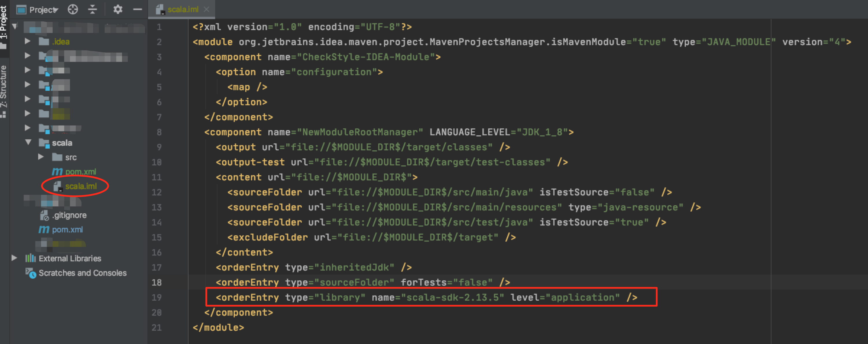Click the .gitignore file icon

click(44, 215)
